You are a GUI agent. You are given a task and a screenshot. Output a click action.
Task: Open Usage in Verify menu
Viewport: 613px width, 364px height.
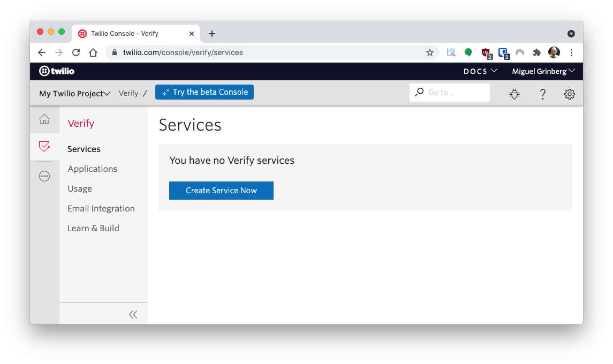(x=80, y=189)
